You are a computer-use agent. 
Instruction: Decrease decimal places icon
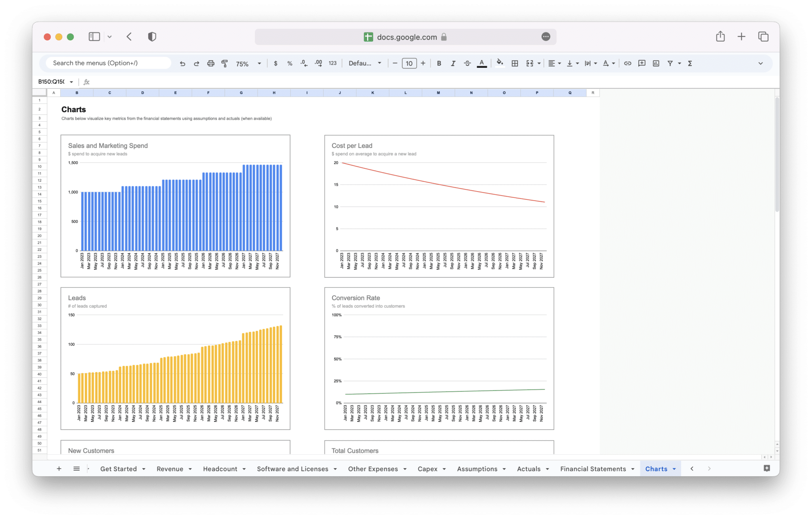point(304,63)
